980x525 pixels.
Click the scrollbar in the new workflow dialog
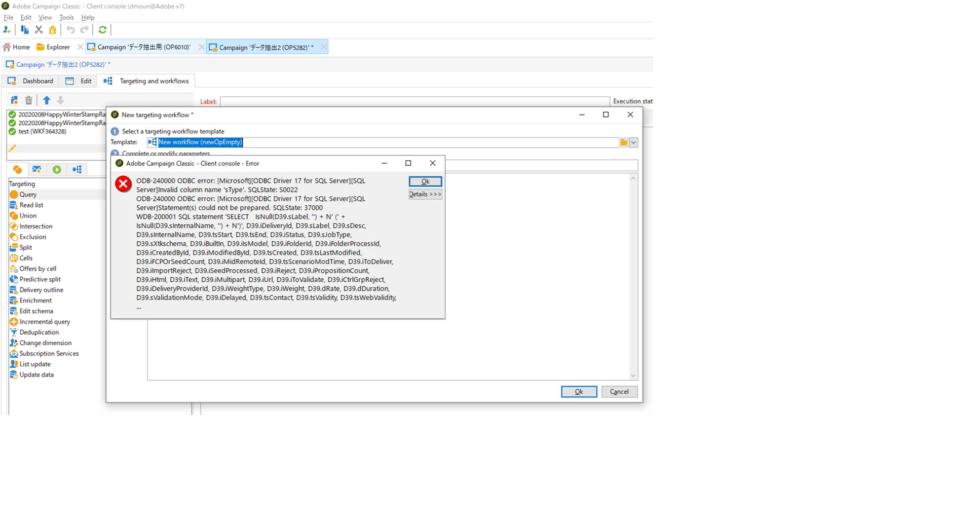pyautogui.click(x=633, y=277)
